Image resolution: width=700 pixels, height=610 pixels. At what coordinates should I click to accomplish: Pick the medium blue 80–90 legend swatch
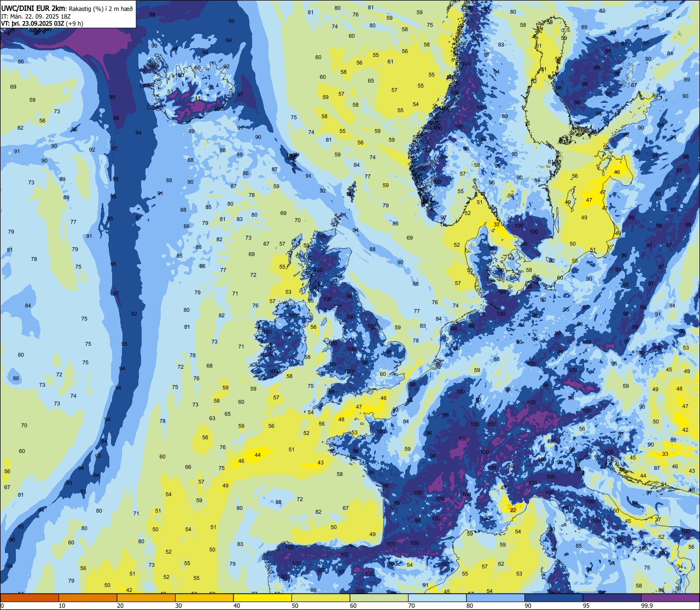point(495,597)
